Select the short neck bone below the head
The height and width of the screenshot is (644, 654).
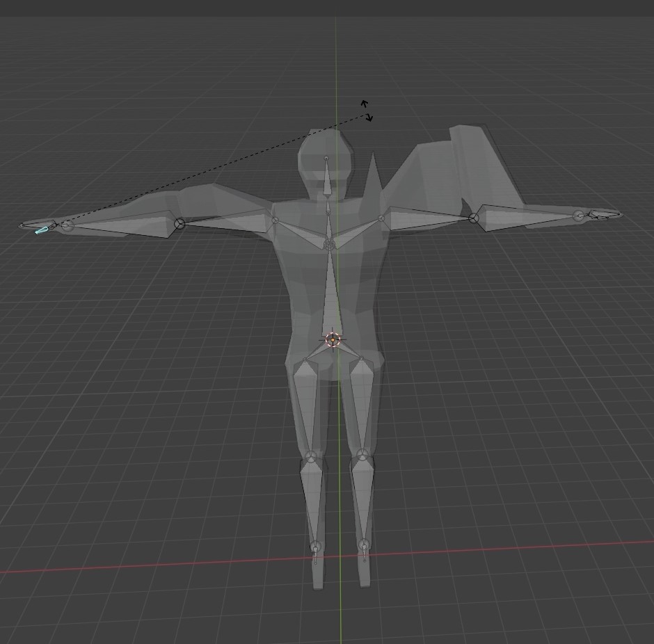[328, 205]
